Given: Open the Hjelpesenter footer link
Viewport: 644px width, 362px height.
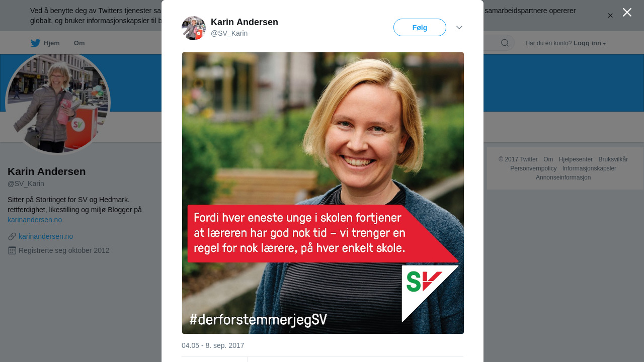Looking at the screenshot, I should pyautogui.click(x=576, y=159).
